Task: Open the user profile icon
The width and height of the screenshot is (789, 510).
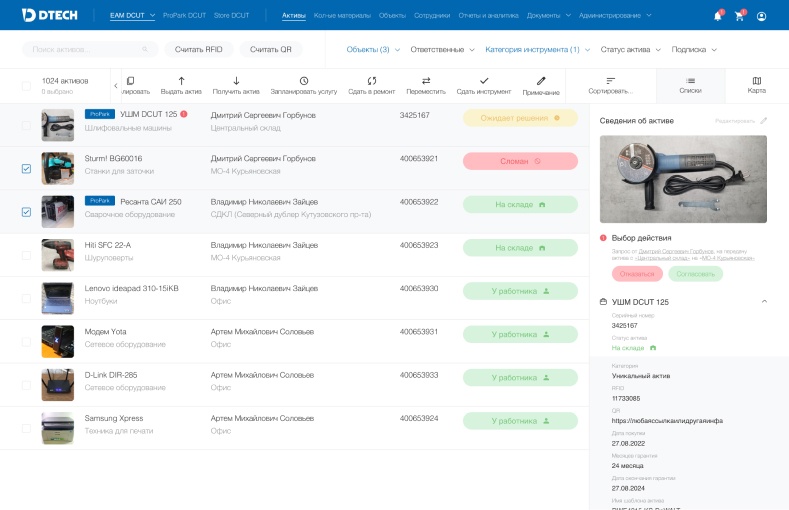Action: (762, 16)
